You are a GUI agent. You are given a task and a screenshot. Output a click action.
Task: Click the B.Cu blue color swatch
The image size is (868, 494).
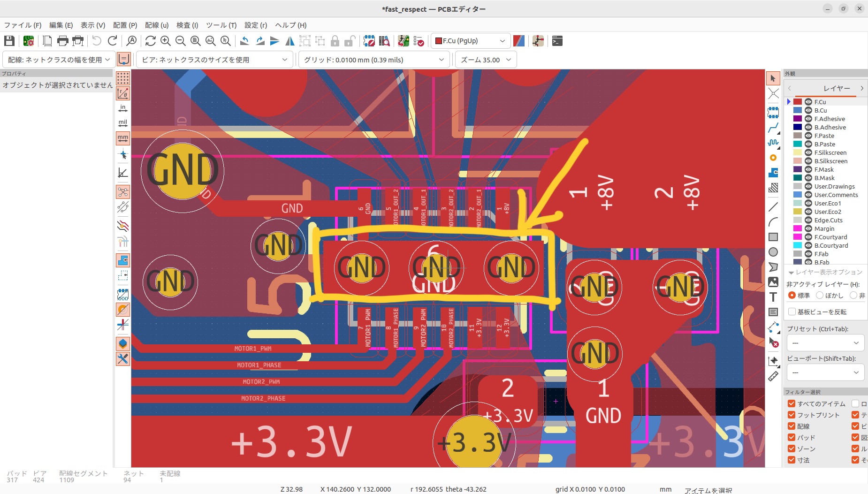click(x=798, y=110)
